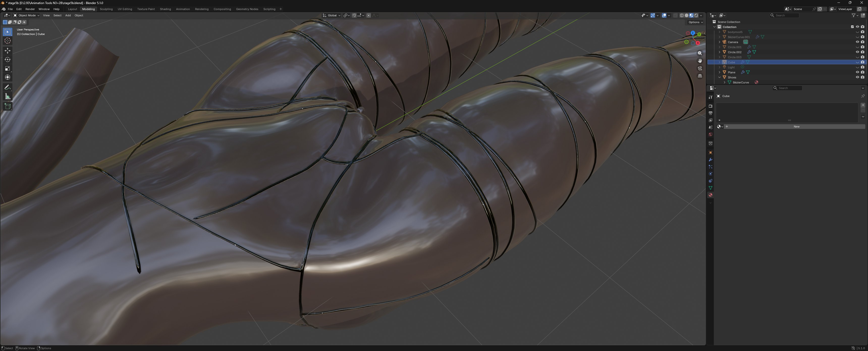Open the World properties tab

710,134
